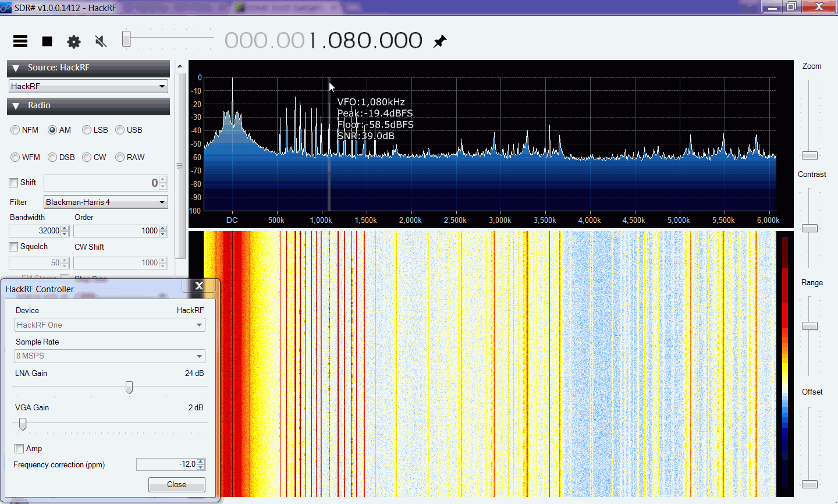
Task: Click the VGA Gain slider handle
Action: coord(23,424)
